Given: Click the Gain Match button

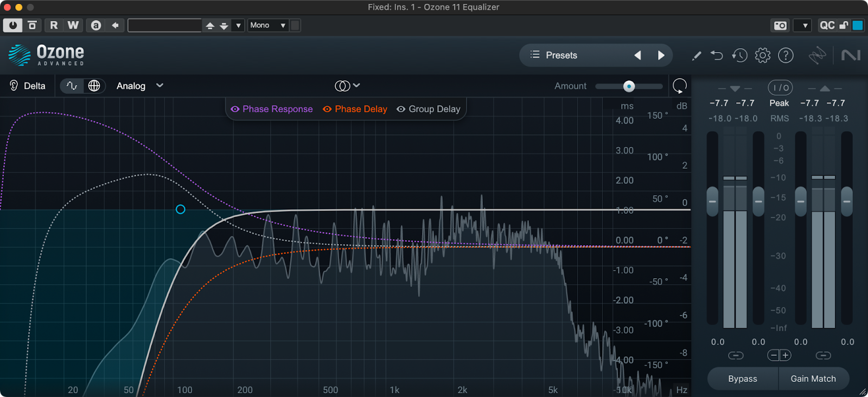Looking at the screenshot, I should (813, 379).
